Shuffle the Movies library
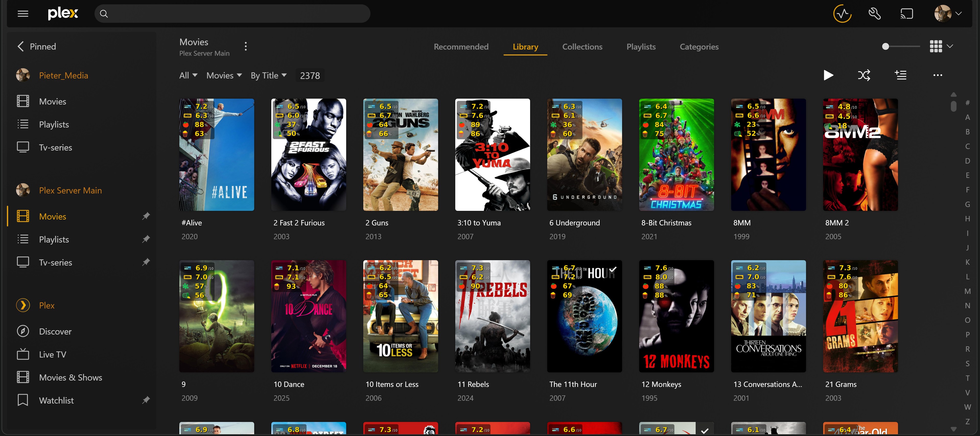The height and width of the screenshot is (436, 980). (x=864, y=75)
